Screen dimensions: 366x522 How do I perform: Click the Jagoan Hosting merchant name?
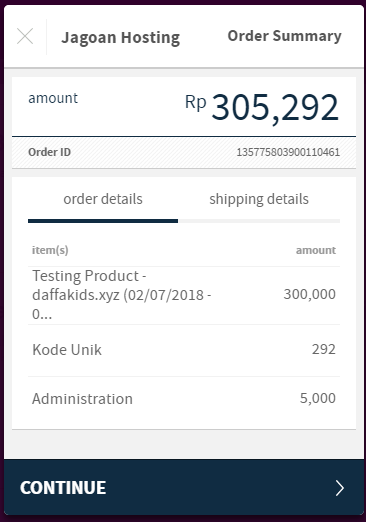click(121, 38)
